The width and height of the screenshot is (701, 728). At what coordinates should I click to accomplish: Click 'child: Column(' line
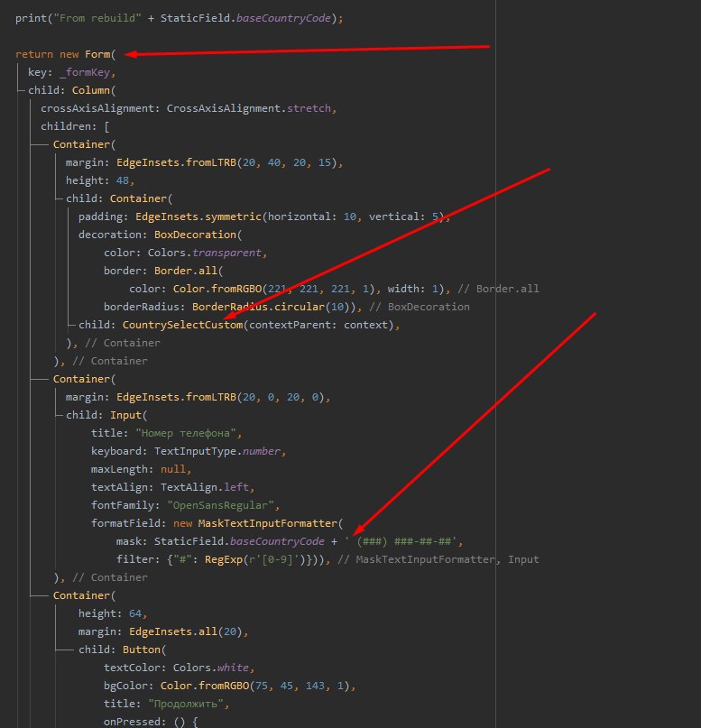pos(71,90)
